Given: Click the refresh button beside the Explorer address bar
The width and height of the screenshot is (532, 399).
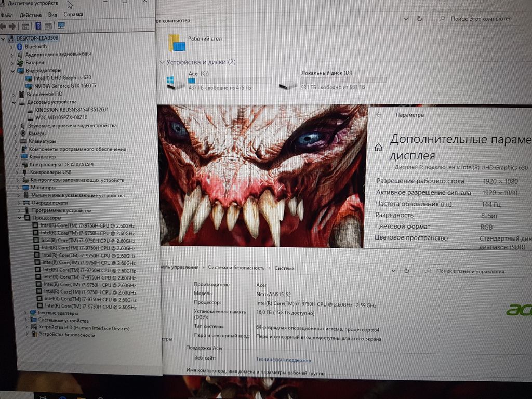Looking at the screenshot, I should [419, 19].
